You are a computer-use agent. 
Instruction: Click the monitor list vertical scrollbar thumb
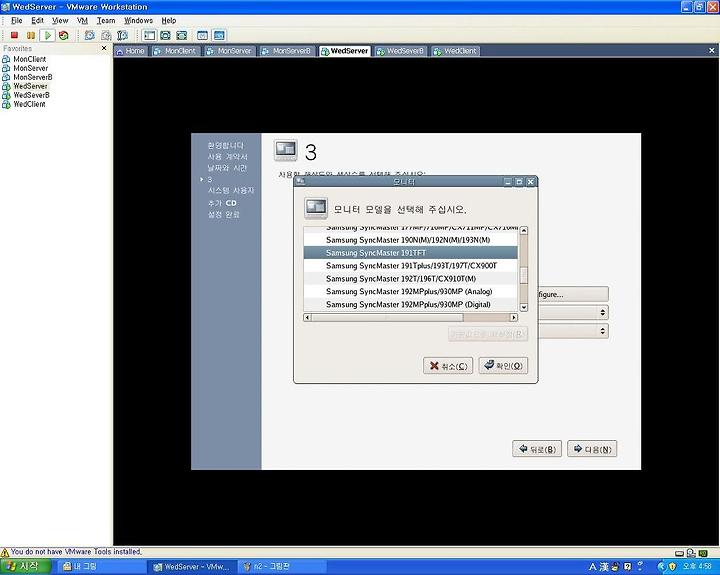(523, 276)
